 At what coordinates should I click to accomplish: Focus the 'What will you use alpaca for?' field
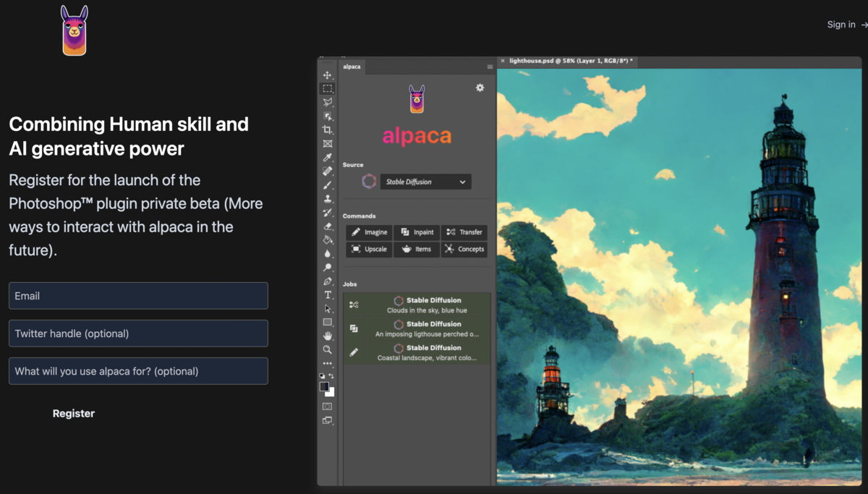coord(138,371)
